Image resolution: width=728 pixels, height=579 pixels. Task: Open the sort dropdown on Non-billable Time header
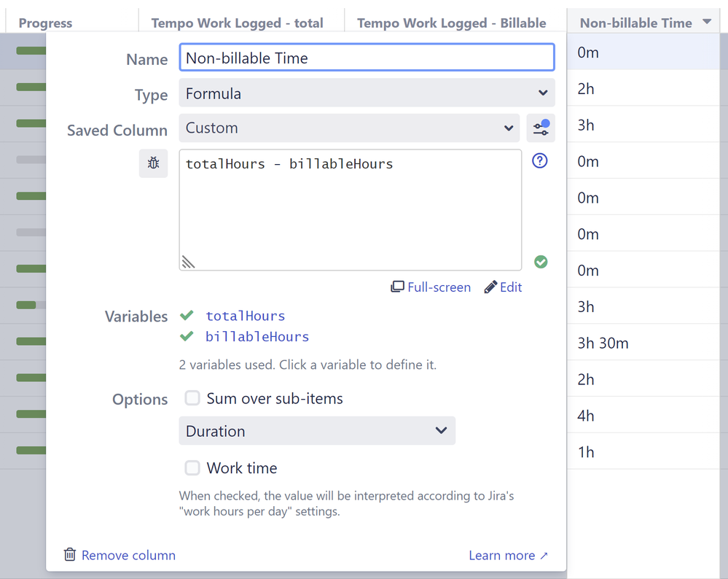click(706, 22)
